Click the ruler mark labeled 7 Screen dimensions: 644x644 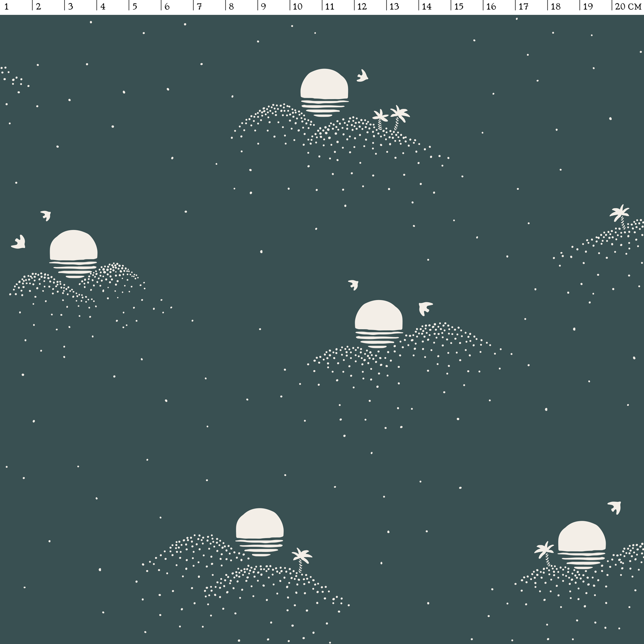pyautogui.click(x=199, y=7)
